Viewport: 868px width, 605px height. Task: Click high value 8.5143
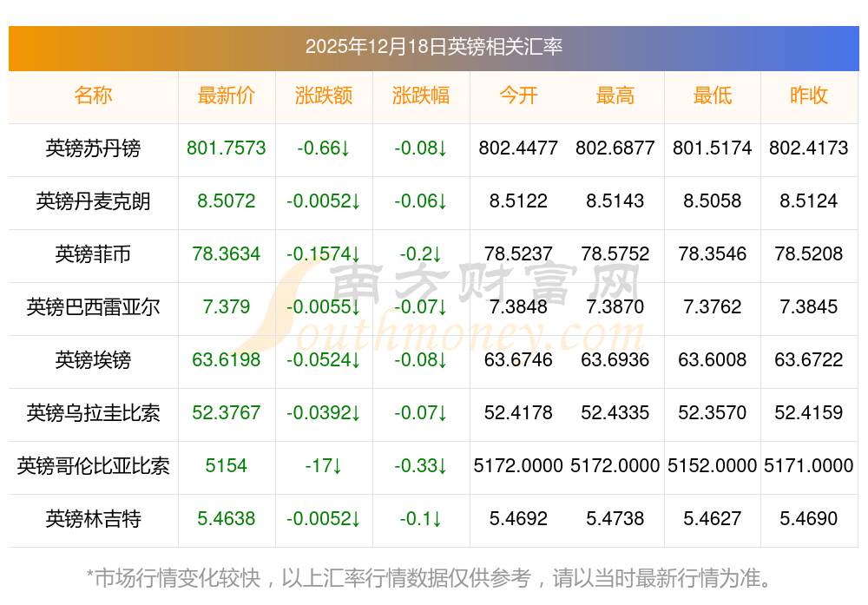pos(615,201)
